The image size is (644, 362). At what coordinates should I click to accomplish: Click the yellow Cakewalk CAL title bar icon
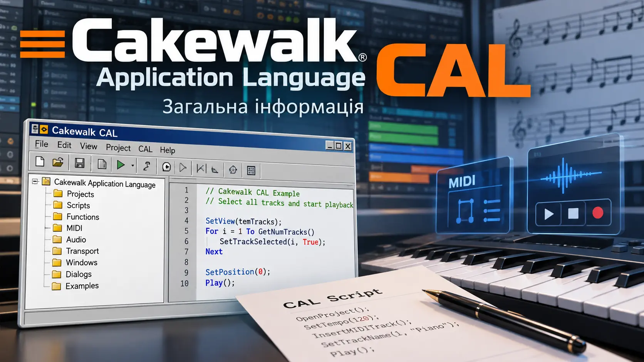[44, 129]
